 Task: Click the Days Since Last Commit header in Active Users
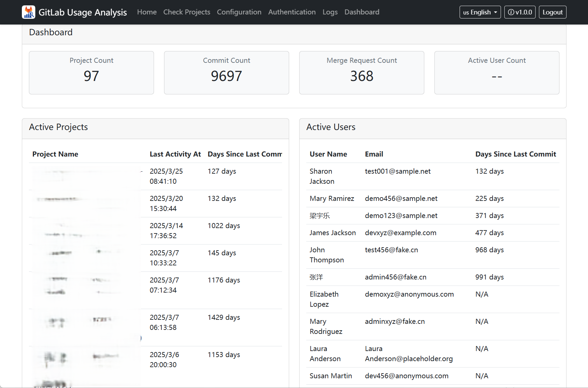tap(515, 154)
